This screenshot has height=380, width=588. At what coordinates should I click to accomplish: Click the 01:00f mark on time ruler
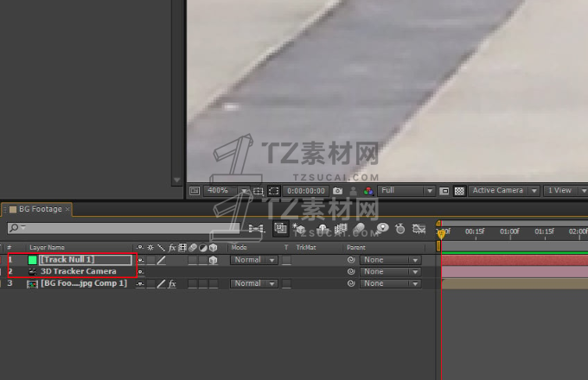(509, 231)
